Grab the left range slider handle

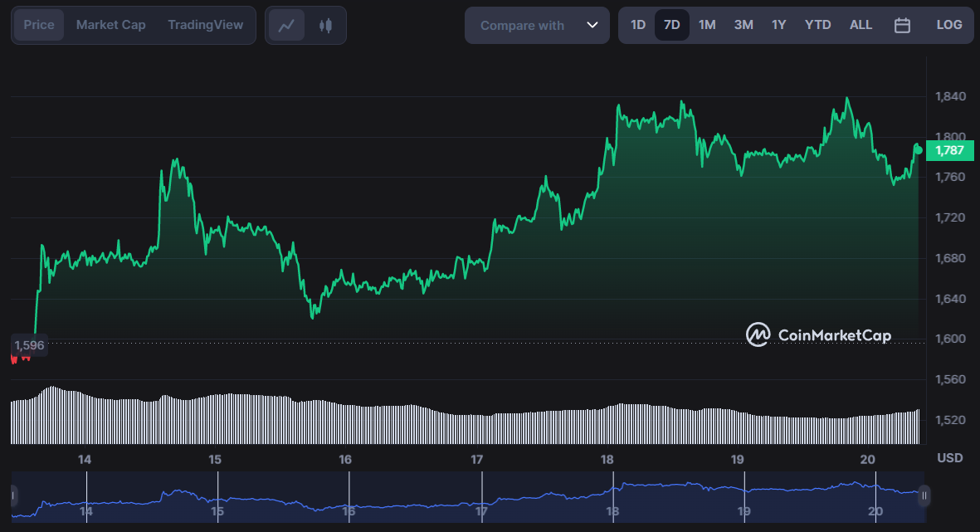point(12,496)
